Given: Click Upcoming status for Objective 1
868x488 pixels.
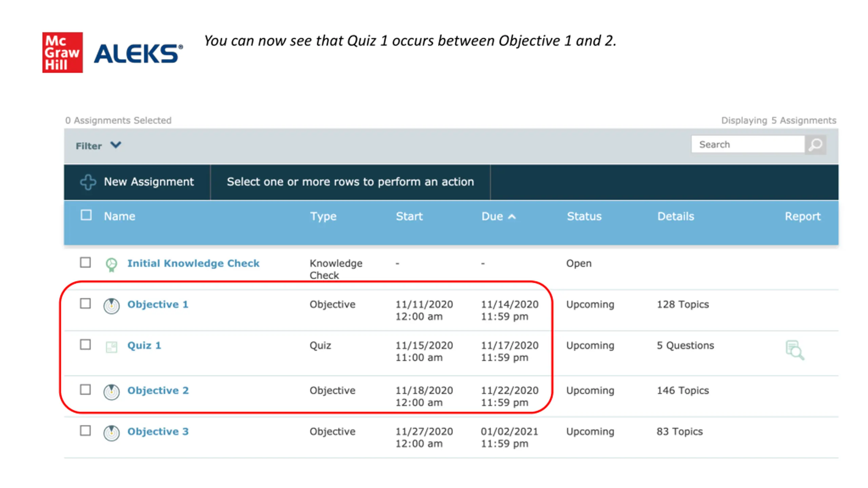Looking at the screenshot, I should [590, 305].
